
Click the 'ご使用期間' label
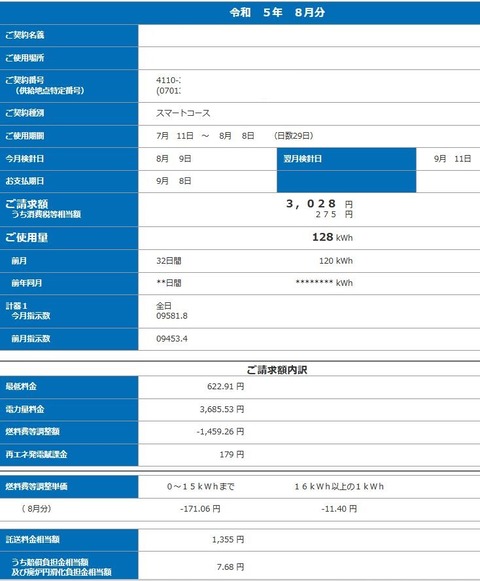click(x=25, y=136)
